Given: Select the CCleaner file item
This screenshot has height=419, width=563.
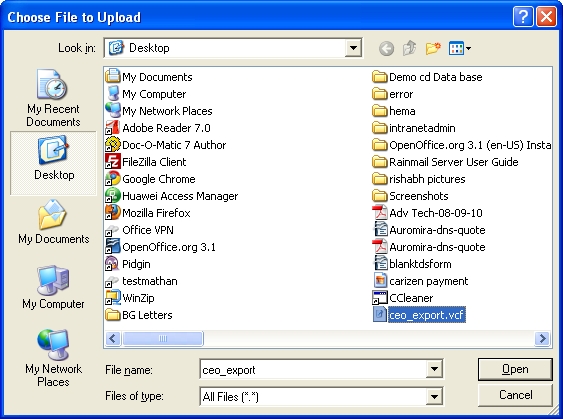Looking at the screenshot, I should point(403,298).
